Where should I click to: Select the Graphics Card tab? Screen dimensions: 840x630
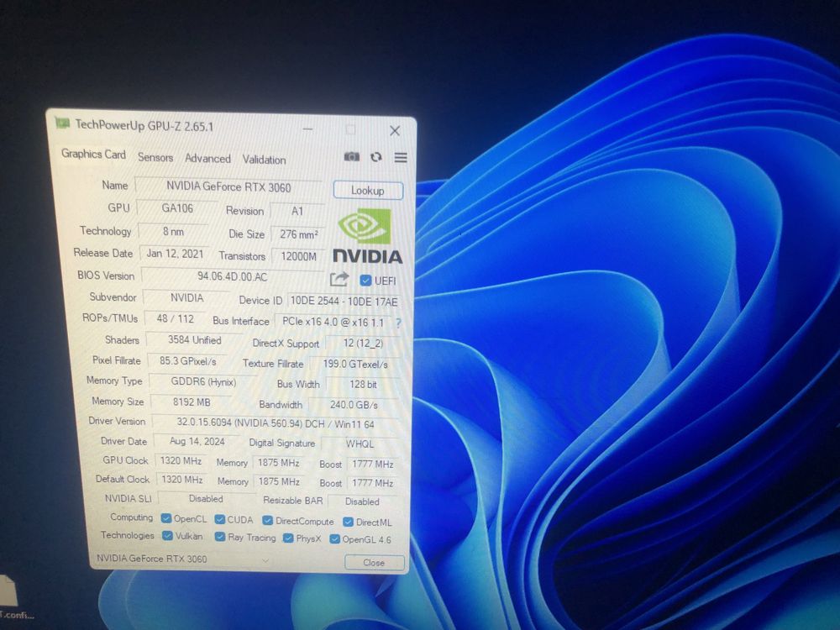(x=93, y=154)
